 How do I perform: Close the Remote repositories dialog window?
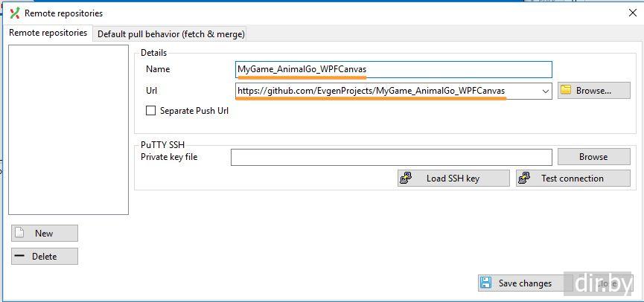tap(633, 13)
